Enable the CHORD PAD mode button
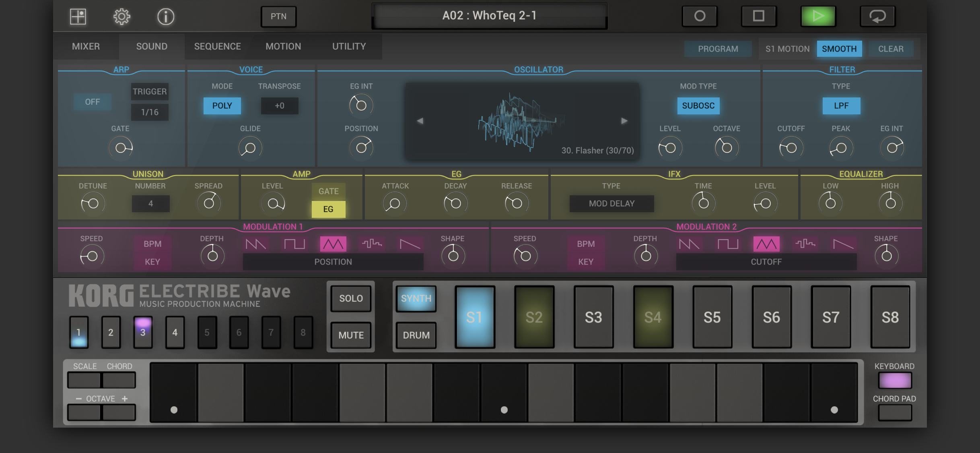 (x=895, y=413)
